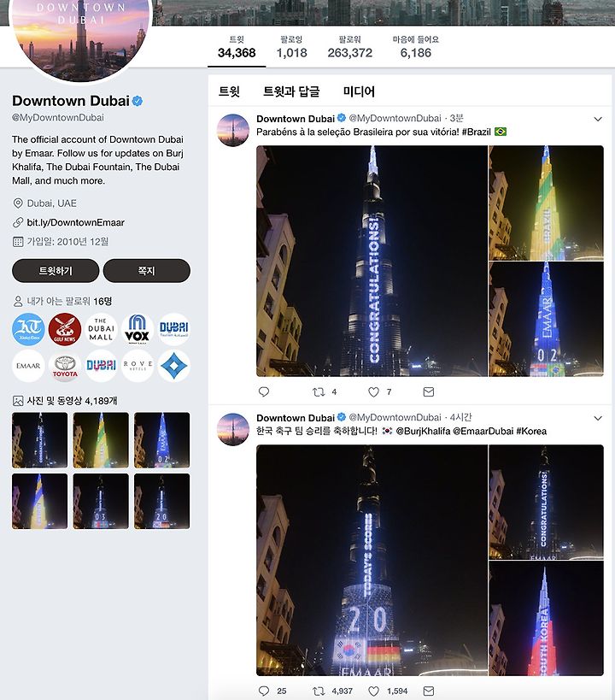Image resolution: width=615 pixels, height=700 pixels.
Task: Click the 트윗하기 button
Action: 56,271
